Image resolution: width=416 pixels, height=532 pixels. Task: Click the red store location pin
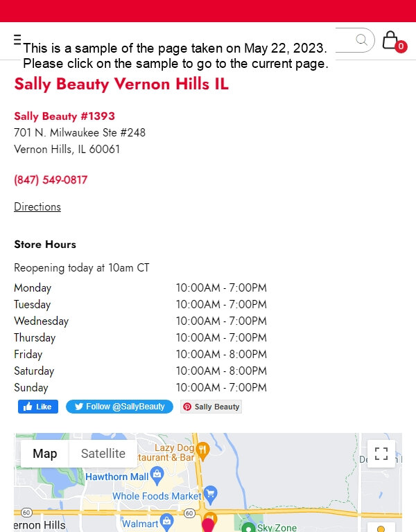(x=208, y=525)
